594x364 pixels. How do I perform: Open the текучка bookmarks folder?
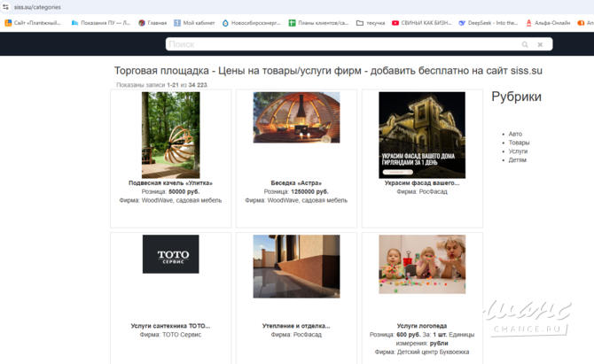(x=371, y=23)
